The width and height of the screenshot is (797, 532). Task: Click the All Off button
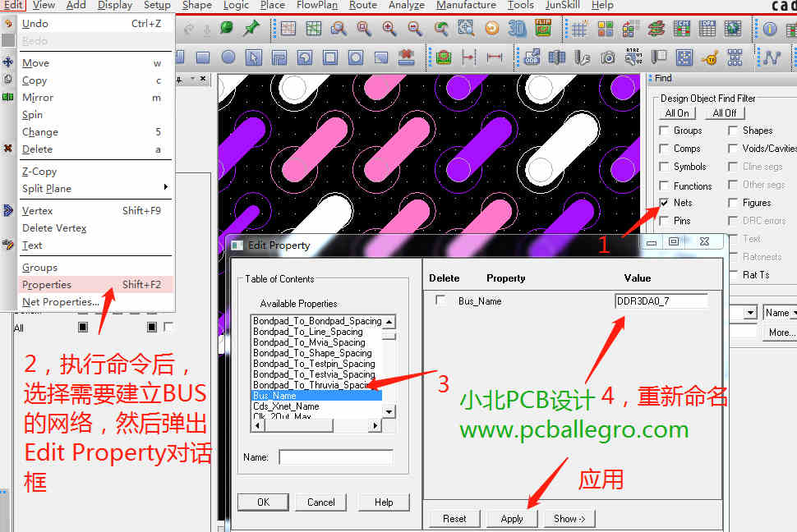pyautogui.click(x=725, y=113)
